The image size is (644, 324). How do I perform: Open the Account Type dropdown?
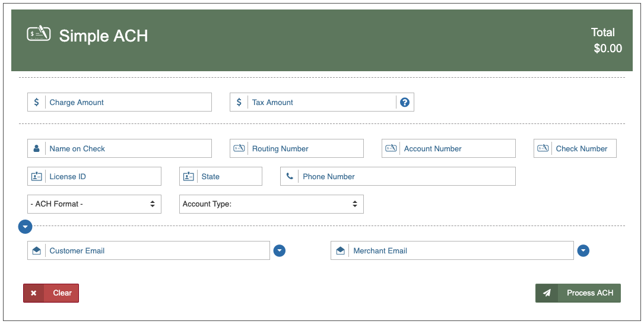pos(271,204)
